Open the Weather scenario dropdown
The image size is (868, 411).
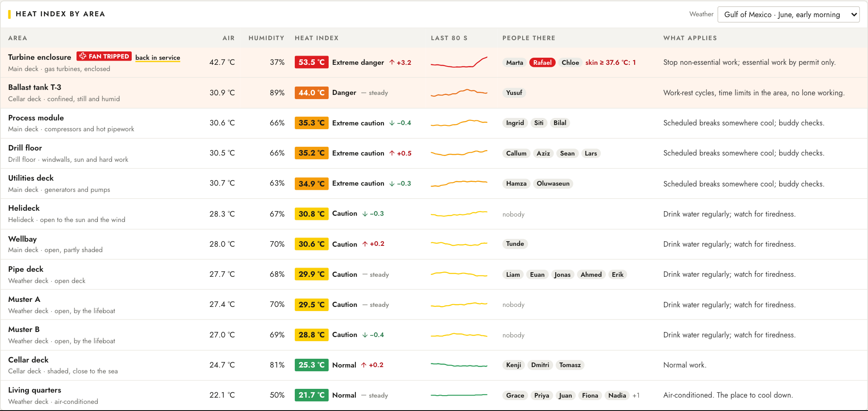coord(789,15)
